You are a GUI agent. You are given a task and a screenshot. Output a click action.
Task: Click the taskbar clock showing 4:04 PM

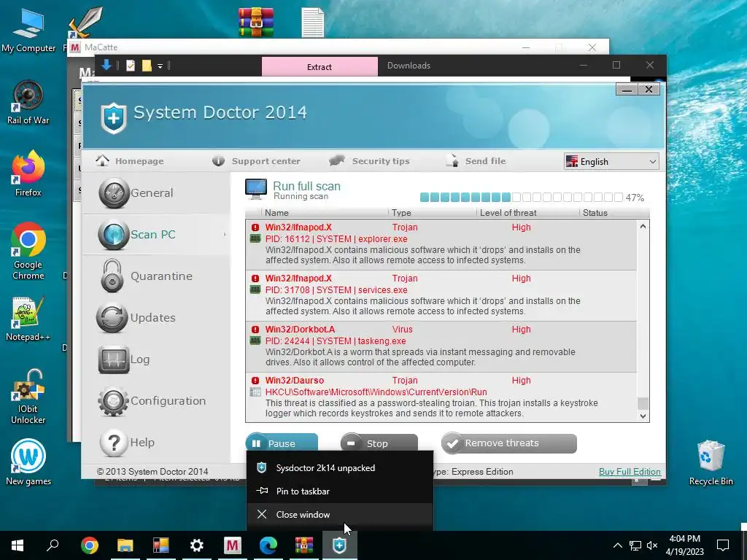click(x=684, y=545)
